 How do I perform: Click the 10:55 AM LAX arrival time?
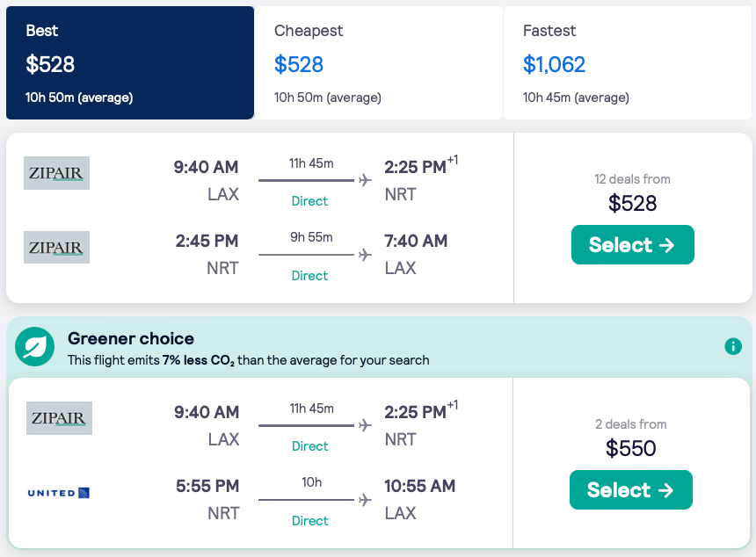[x=419, y=486]
